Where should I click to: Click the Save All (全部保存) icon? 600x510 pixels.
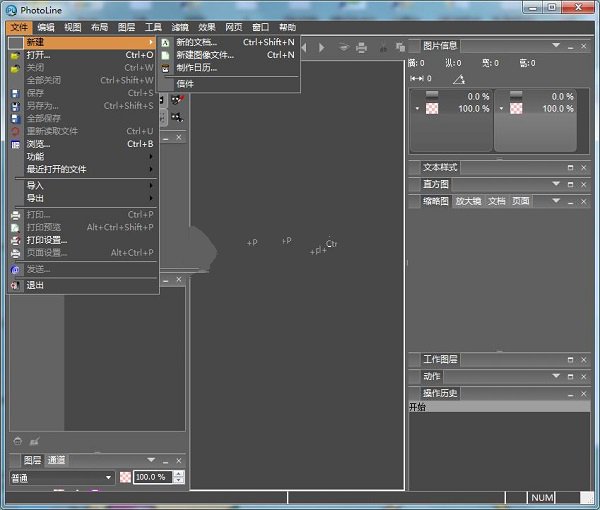tap(15, 119)
